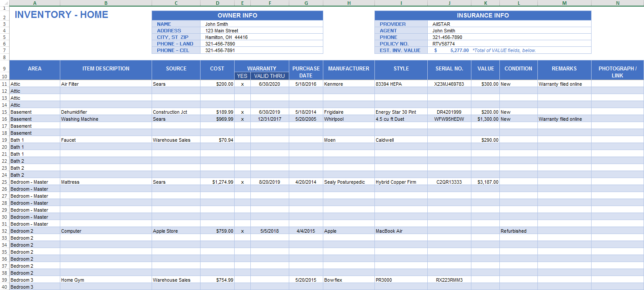Select the COST column header cell
Viewport: 644px width, 290px height.
[x=217, y=69]
